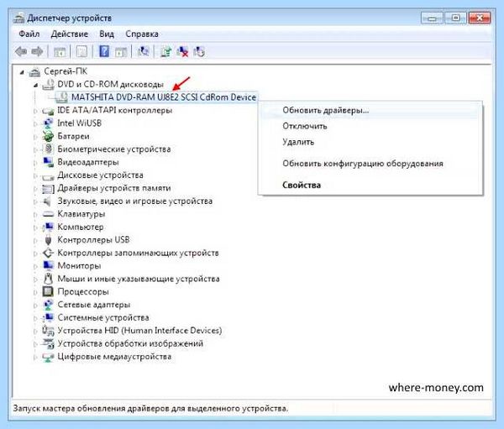Image resolution: width=504 pixels, height=429 pixels.
Task: Choose Обновить драйверы... in context menu
Action: 370,110
